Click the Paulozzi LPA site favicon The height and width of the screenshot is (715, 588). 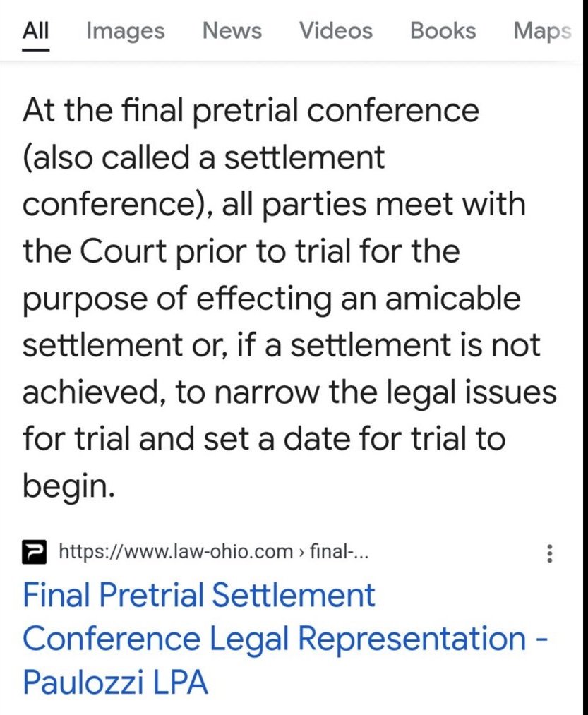[35, 551]
